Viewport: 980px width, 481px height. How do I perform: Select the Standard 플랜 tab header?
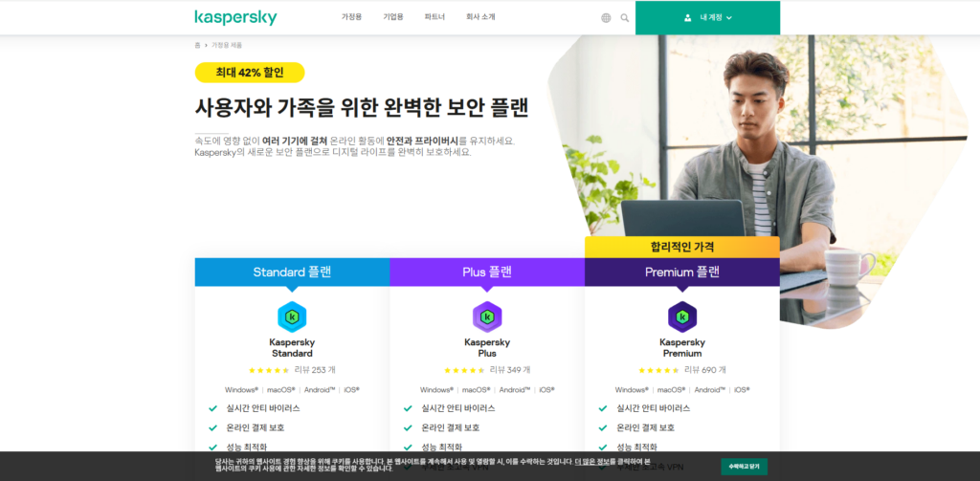coord(292,273)
